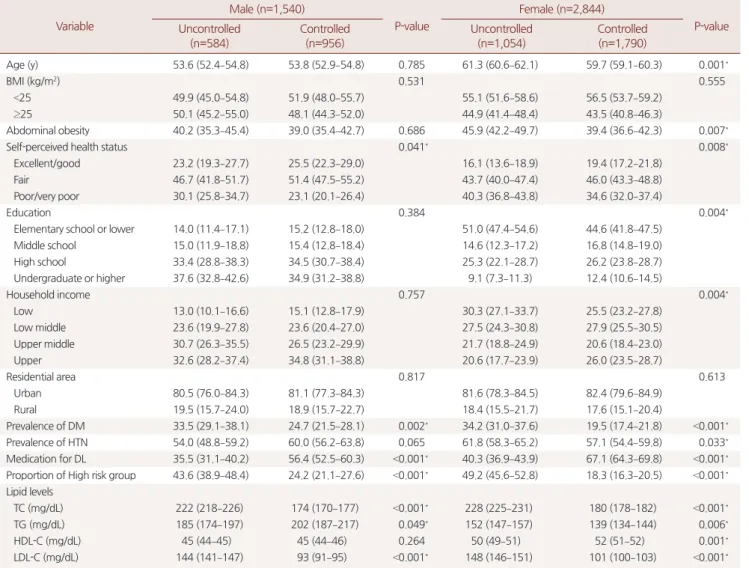Select the value '34.8 (31.1–38.8)' in Upper row
749x568 pixels.
pos(326,361)
